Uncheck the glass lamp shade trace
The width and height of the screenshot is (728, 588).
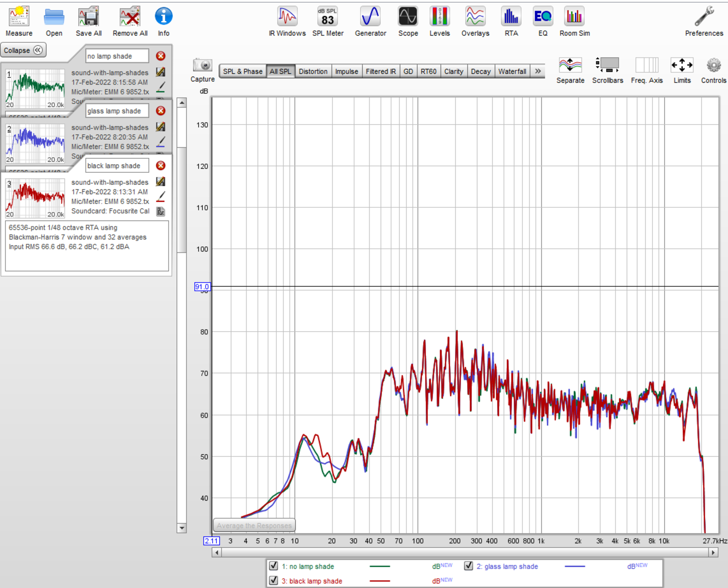pyautogui.click(x=468, y=566)
